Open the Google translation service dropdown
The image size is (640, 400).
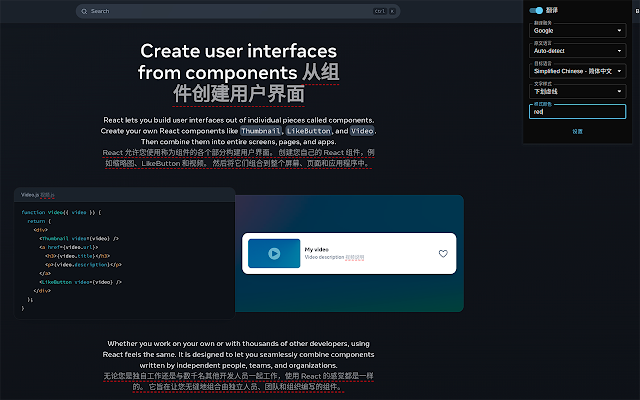577,31
